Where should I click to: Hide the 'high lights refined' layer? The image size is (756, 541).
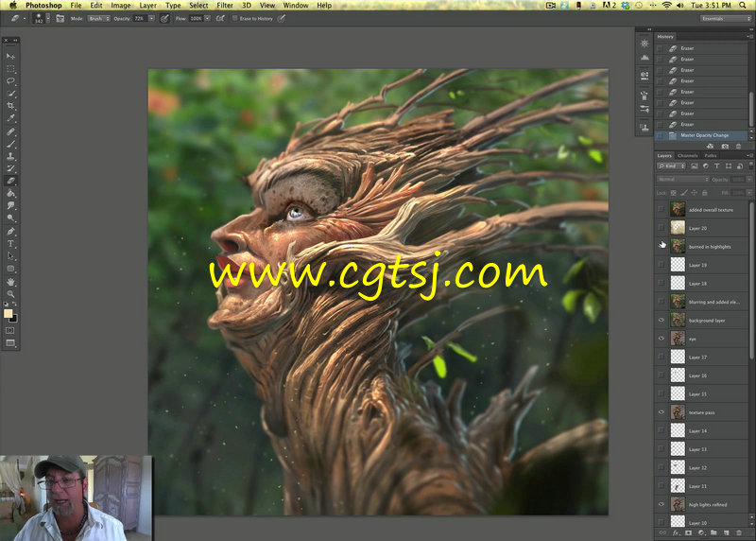click(x=661, y=504)
